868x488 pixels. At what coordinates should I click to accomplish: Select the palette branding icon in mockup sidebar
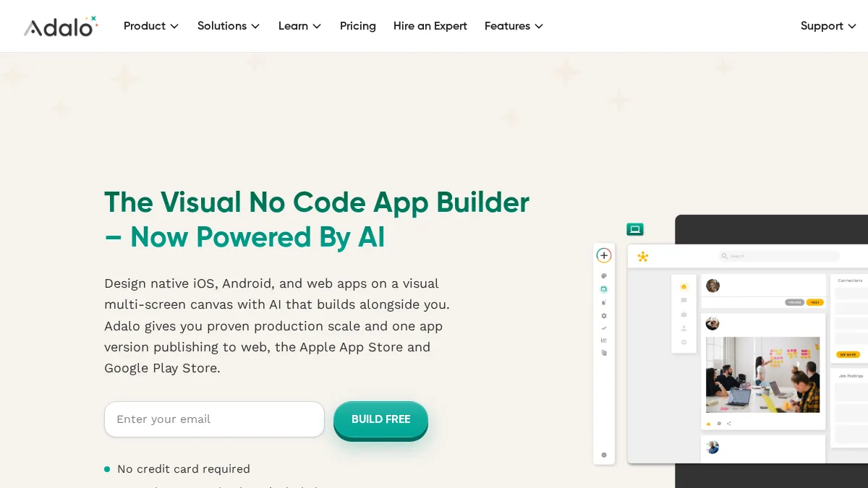pyautogui.click(x=604, y=275)
